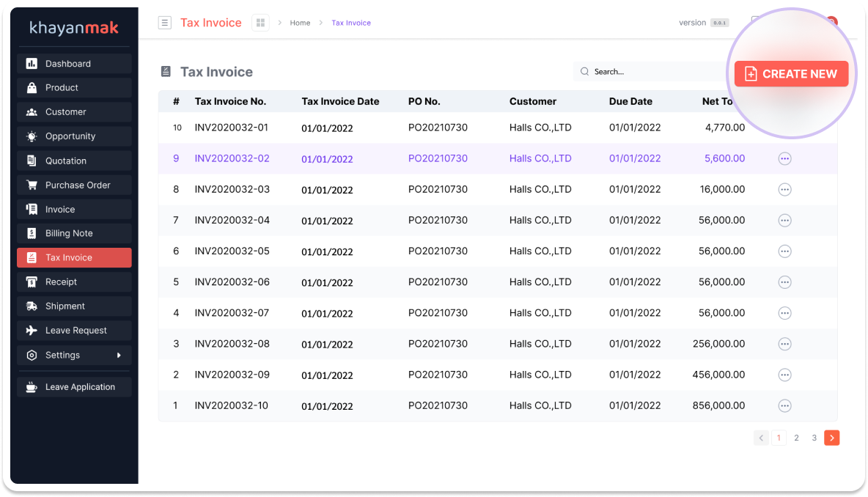868x497 pixels.
Task: Go to page 2 in pagination
Action: [796, 438]
